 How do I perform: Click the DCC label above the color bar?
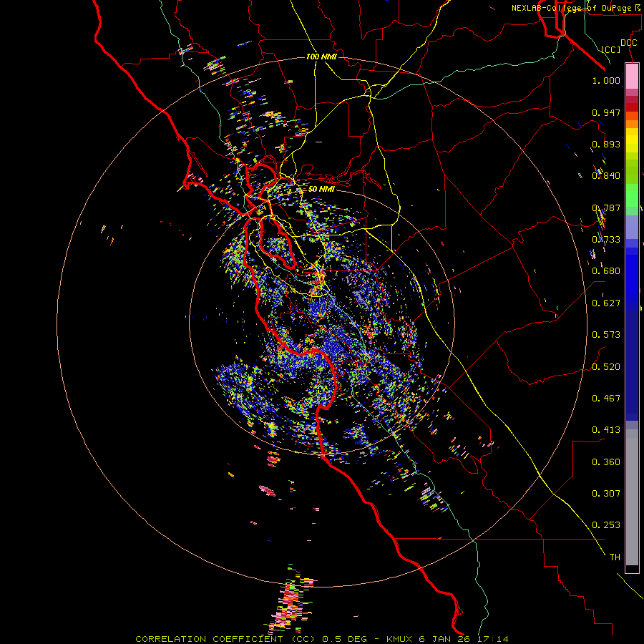tap(628, 42)
